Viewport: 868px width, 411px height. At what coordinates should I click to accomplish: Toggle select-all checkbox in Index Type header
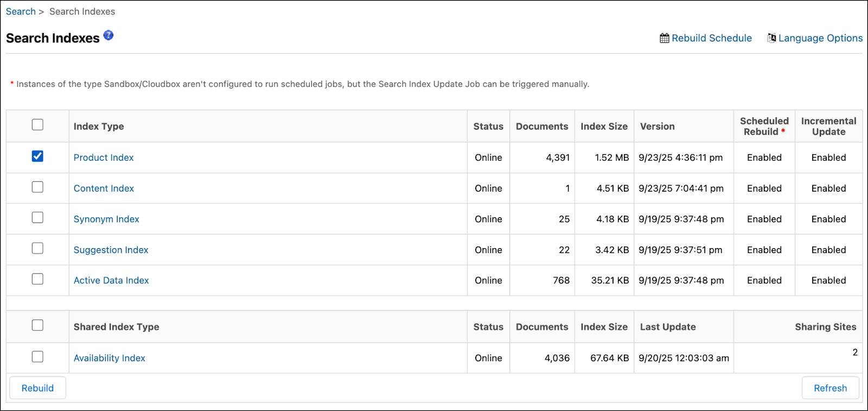tap(37, 125)
